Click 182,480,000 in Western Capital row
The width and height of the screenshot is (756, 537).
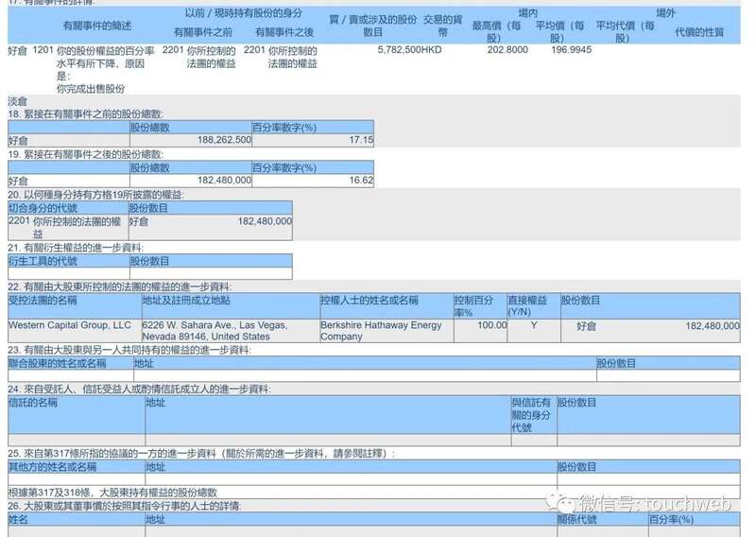(x=713, y=326)
